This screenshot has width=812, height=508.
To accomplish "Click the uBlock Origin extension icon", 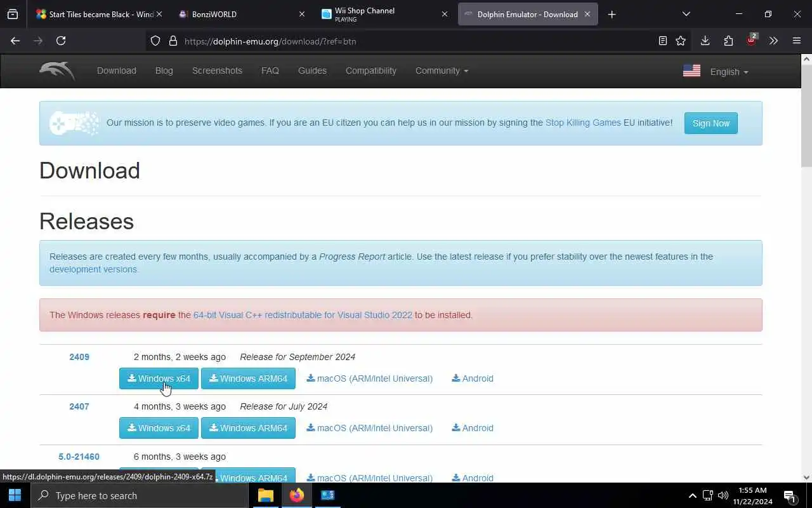I will click(752, 41).
